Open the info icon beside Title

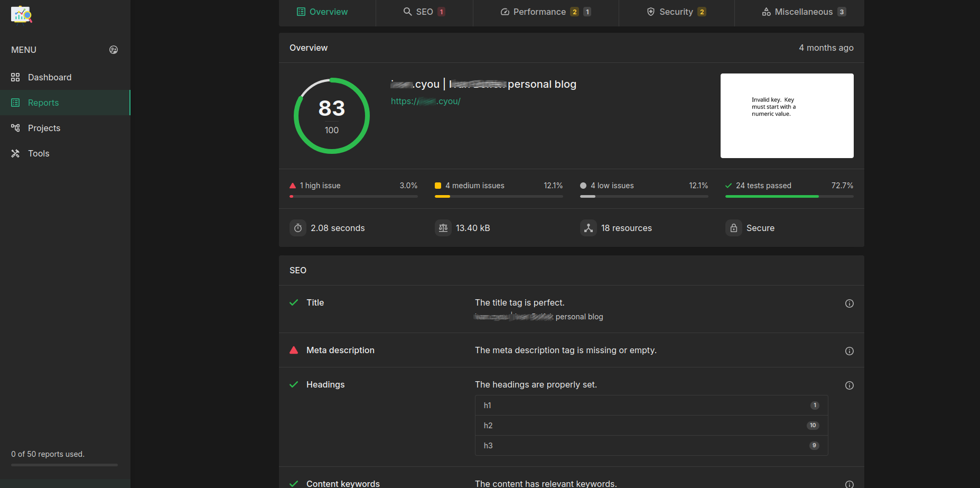[x=849, y=303]
